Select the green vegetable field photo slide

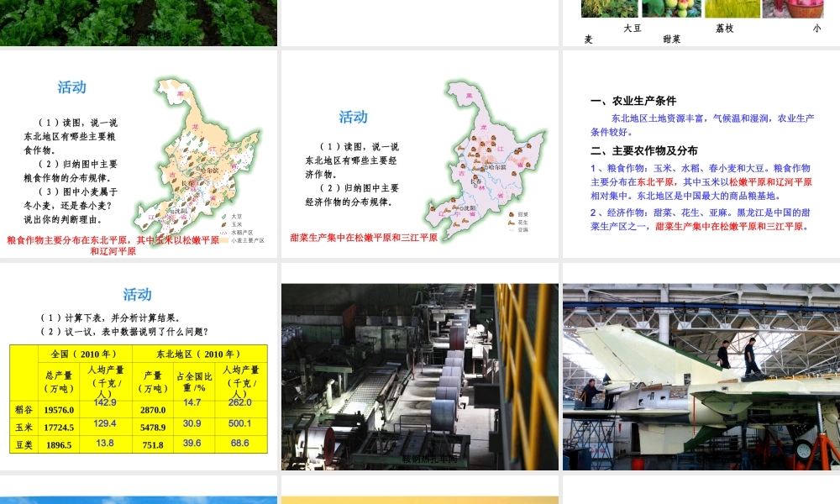[139, 23]
